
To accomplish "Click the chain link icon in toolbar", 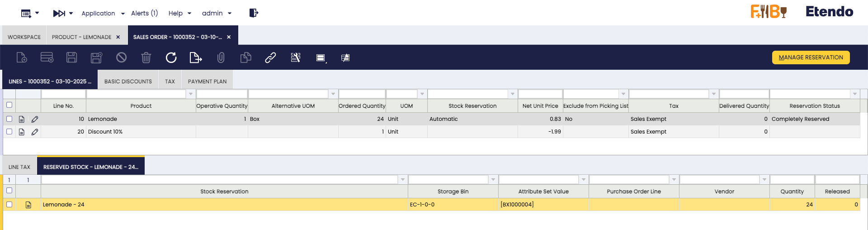I will pyautogui.click(x=270, y=57).
